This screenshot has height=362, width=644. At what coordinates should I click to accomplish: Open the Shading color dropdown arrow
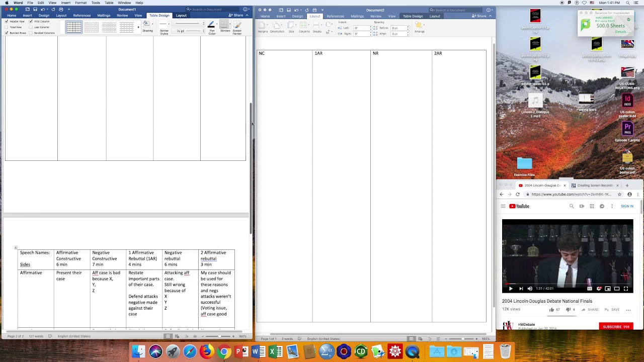[x=151, y=25]
